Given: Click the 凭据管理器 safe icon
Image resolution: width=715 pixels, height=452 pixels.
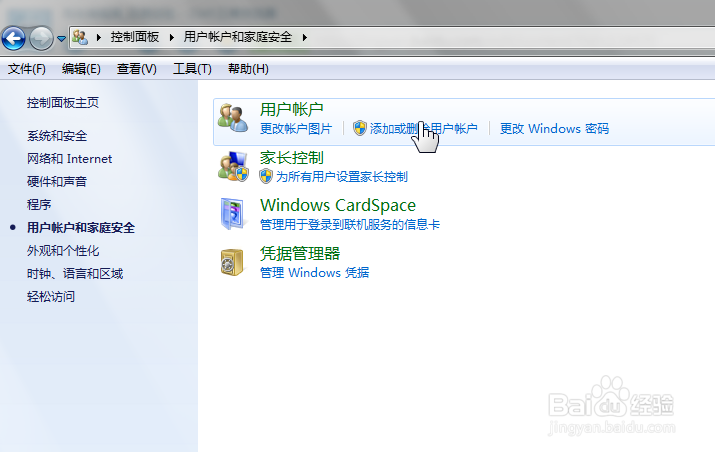Looking at the screenshot, I should pyautogui.click(x=233, y=262).
